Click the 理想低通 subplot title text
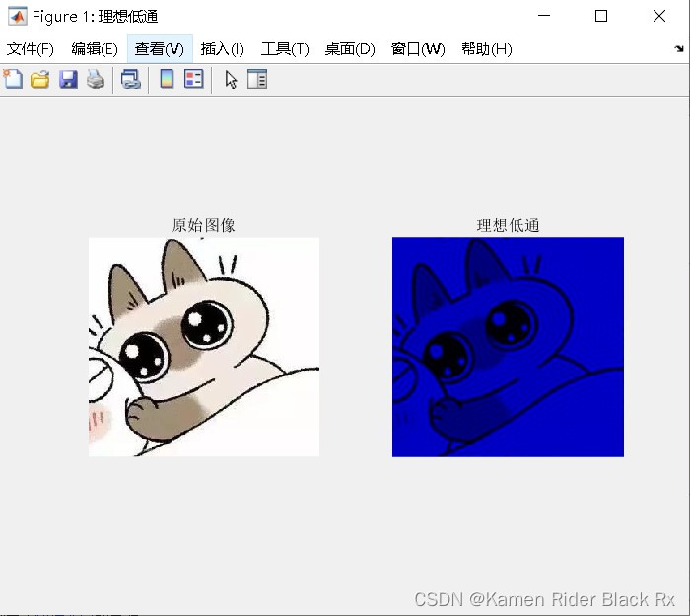This screenshot has width=690, height=616. pos(508,225)
